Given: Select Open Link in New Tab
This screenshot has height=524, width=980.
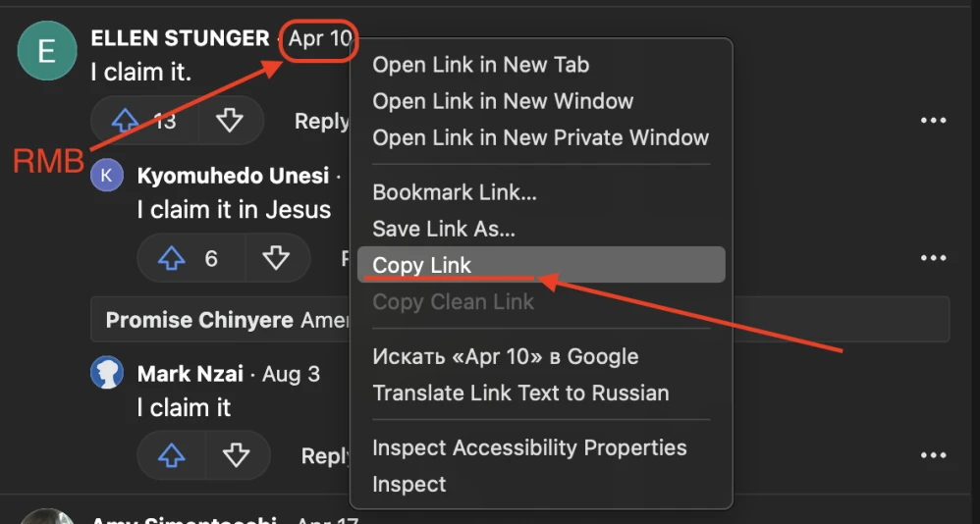Looking at the screenshot, I should tap(480, 65).
